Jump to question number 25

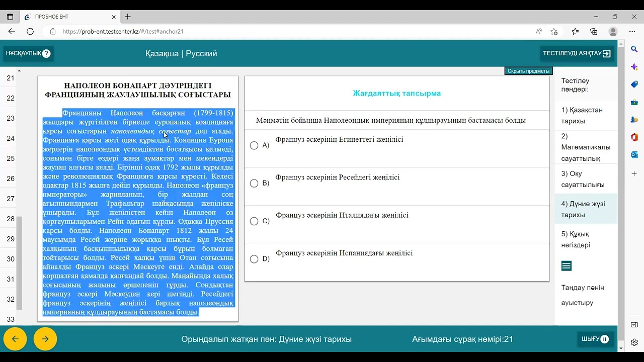[x=11, y=158]
